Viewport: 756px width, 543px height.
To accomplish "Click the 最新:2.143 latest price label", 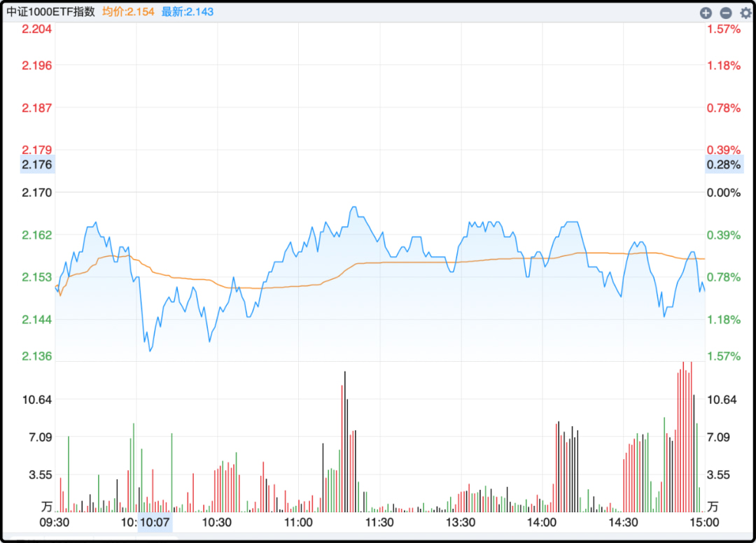I will tap(188, 12).
